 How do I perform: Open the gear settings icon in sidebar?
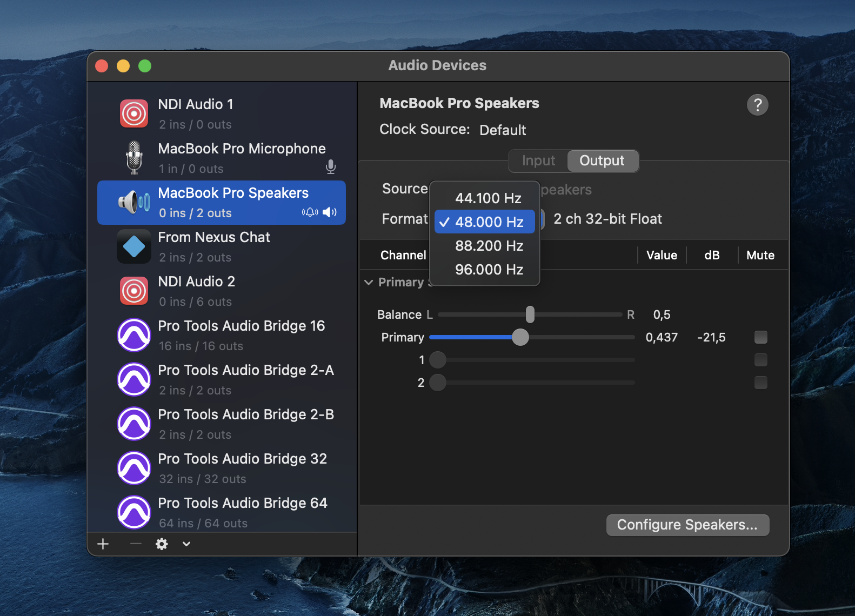[162, 544]
